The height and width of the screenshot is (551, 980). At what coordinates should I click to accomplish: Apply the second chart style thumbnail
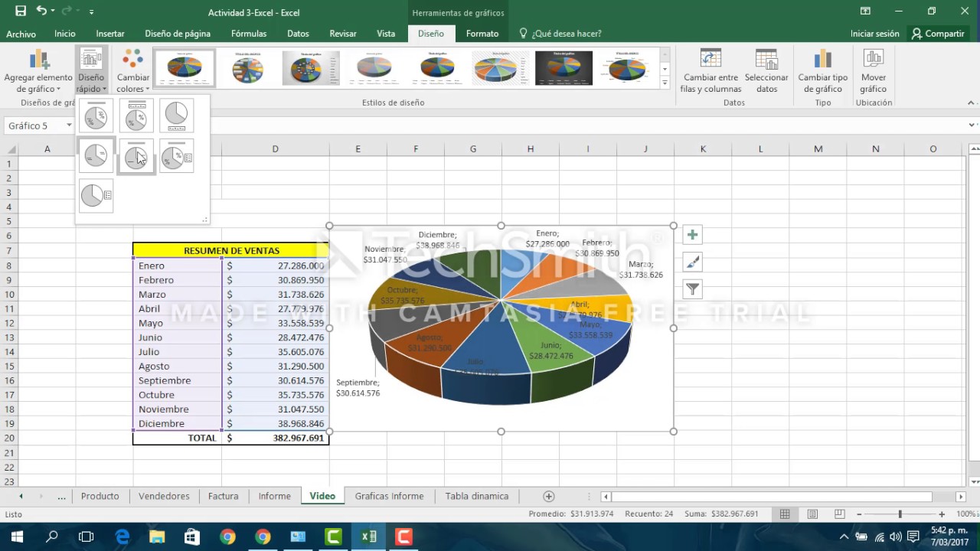pos(248,68)
